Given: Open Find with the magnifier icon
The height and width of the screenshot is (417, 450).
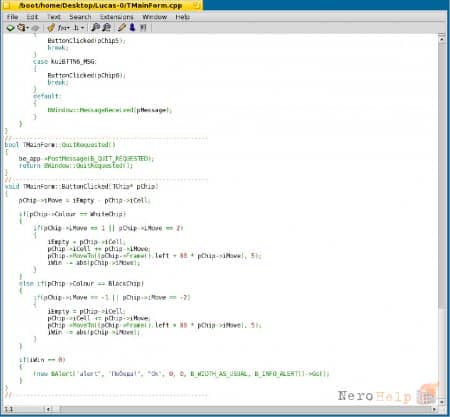Looking at the screenshot, I should click(x=95, y=28).
